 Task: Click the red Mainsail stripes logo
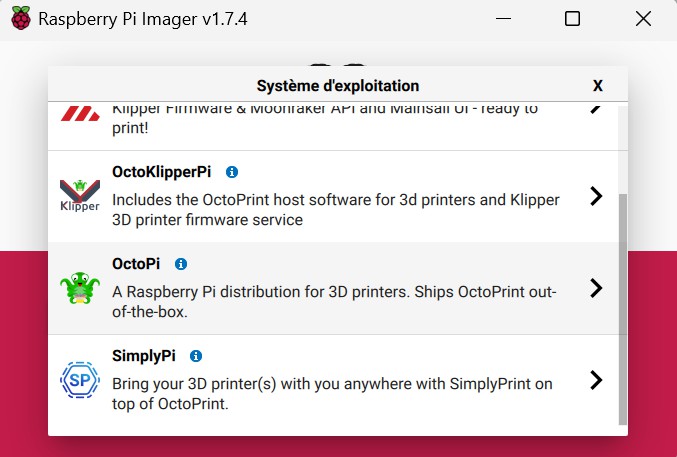[80, 114]
